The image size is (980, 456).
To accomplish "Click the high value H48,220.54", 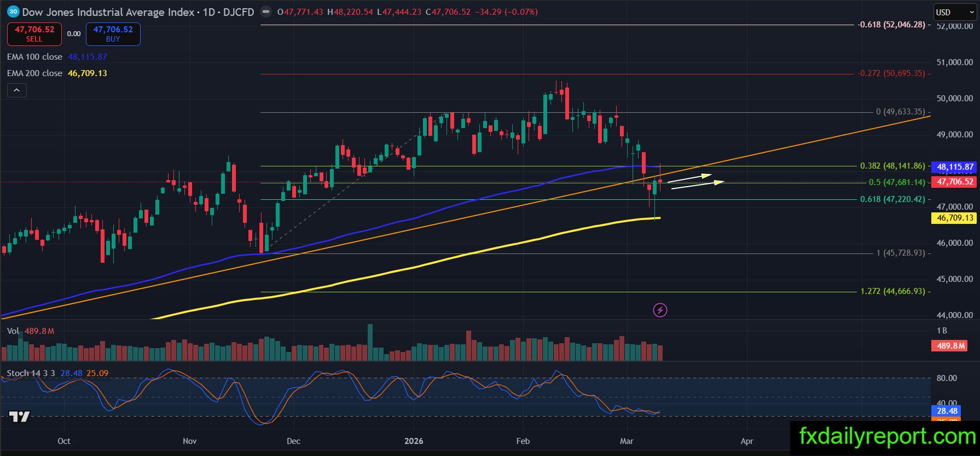I will 350,11.
